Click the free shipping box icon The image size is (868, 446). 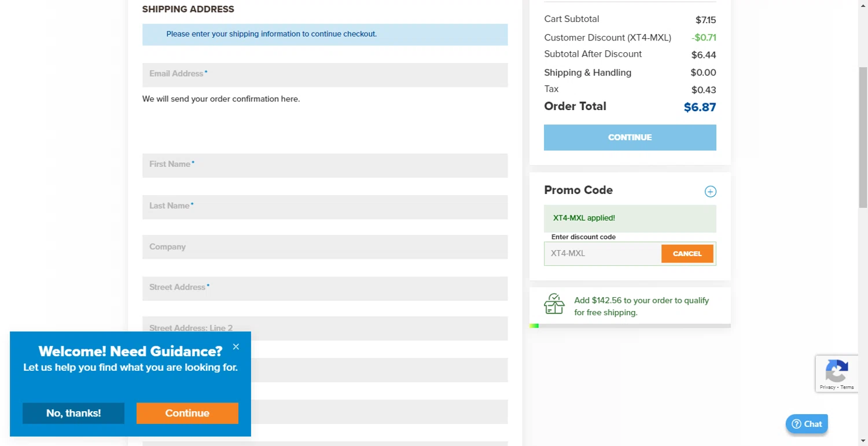click(554, 304)
